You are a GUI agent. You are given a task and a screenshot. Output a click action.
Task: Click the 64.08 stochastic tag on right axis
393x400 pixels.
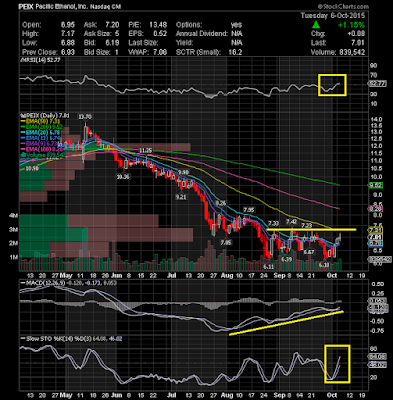tap(378, 356)
